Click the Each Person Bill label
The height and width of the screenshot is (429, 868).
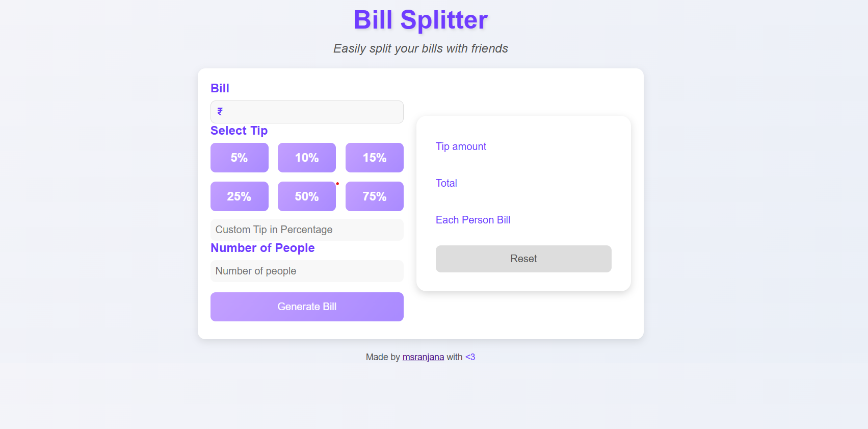click(472, 220)
